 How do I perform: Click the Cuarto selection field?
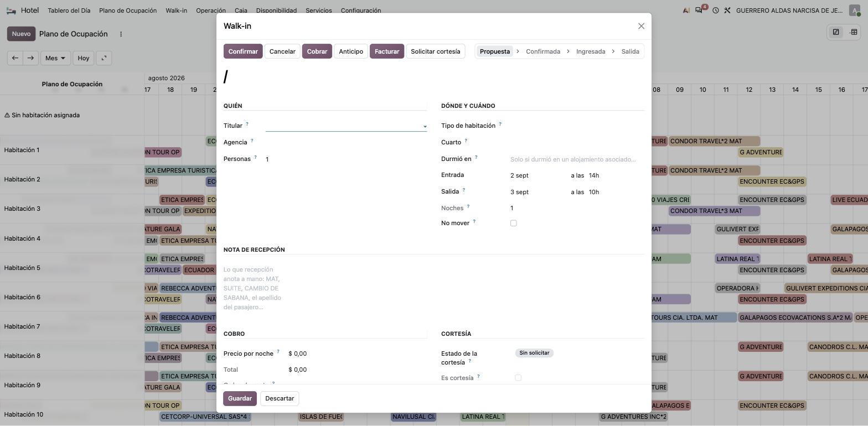pos(577,143)
